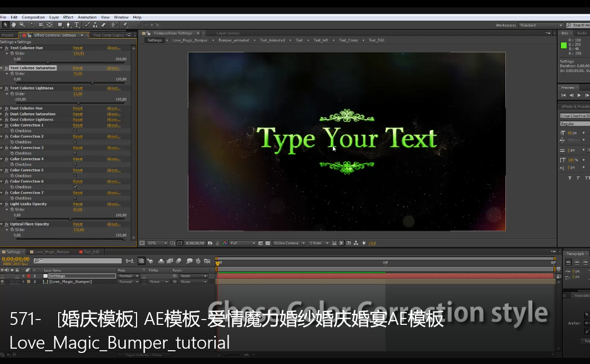Switch to Love_Magic_Bumper timeline tab
The height and width of the screenshot is (364, 590).
point(52,252)
